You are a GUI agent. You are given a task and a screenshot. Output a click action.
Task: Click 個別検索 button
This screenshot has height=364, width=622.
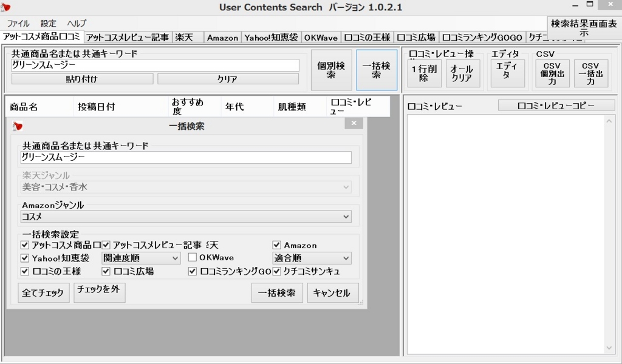click(331, 70)
